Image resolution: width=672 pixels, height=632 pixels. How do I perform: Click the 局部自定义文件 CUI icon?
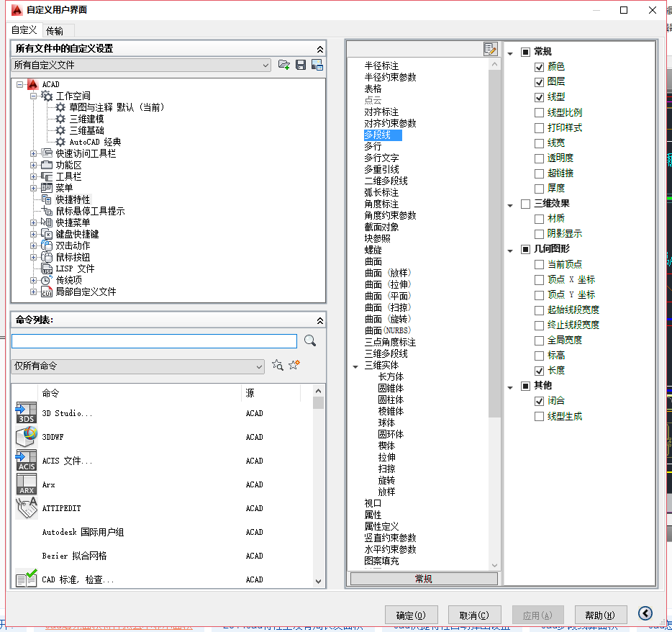[x=46, y=292]
